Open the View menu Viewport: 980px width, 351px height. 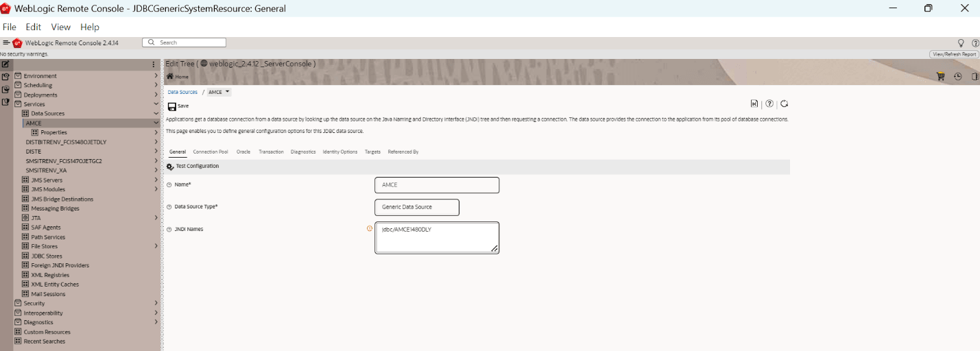click(60, 27)
